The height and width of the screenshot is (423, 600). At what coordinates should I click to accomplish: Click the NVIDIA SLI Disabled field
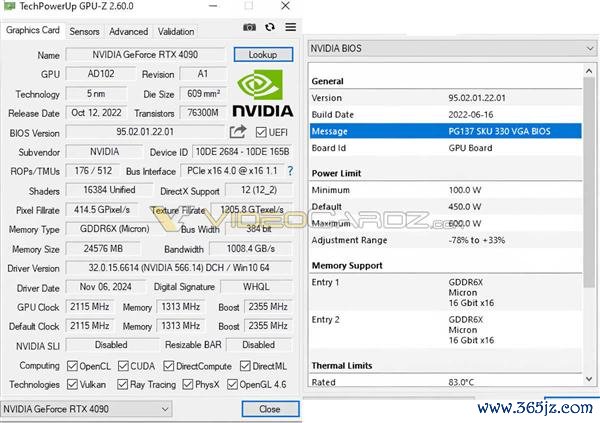[x=111, y=345]
